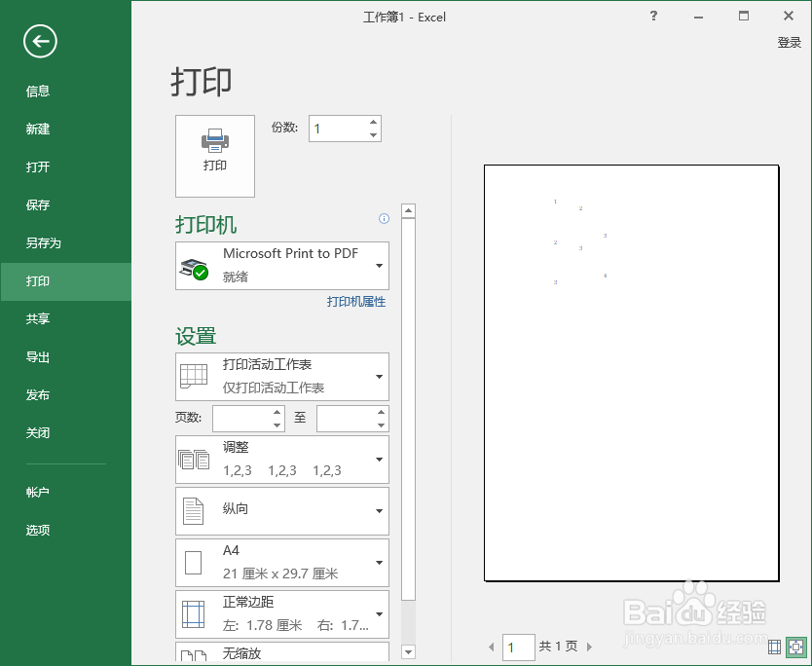This screenshot has width=812, height=666.
Task: Open 帐户 in the sidebar
Action: click(x=66, y=492)
